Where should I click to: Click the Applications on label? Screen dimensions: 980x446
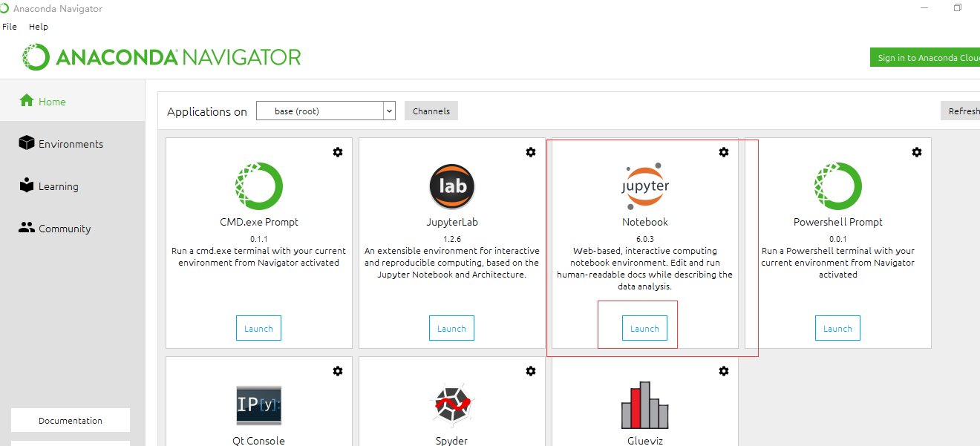pyautogui.click(x=207, y=111)
